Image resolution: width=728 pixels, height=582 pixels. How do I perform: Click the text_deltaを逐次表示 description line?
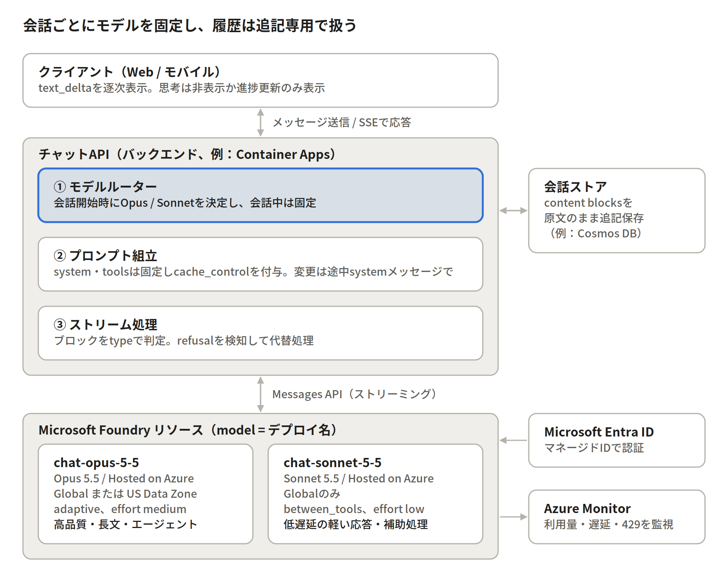pos(182,88)
